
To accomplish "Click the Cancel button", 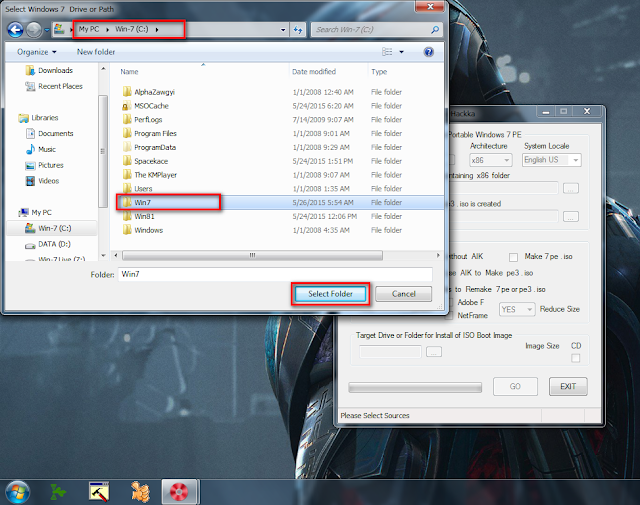I will tap(403, 294).
